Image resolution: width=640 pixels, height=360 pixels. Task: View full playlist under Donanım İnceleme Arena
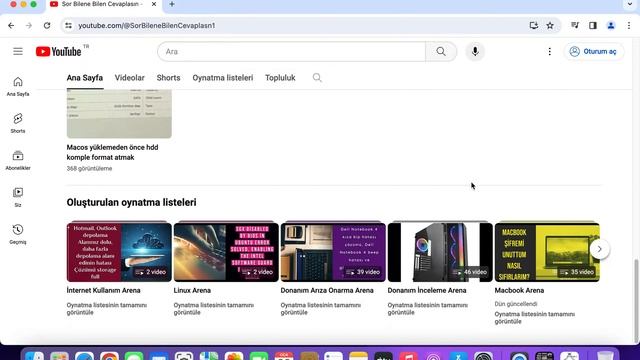[427, 309]
